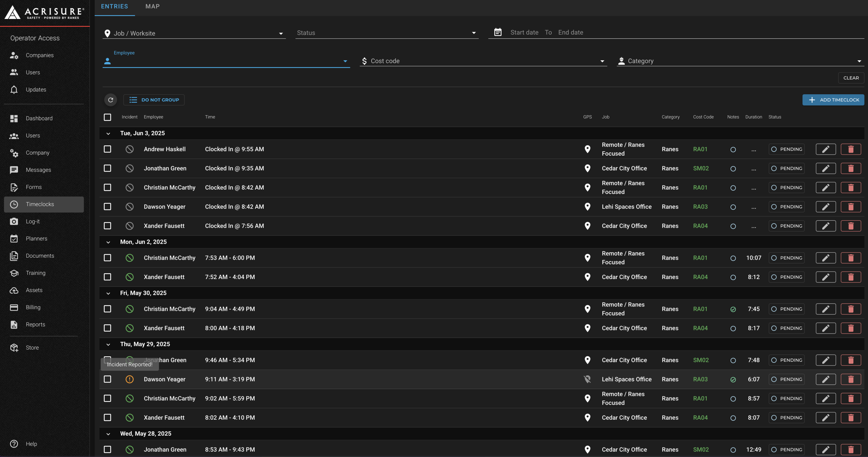This screenshot has width=868, height=457.
Task: Open Reports in the sidebar
Action: (x=44, y=324)
